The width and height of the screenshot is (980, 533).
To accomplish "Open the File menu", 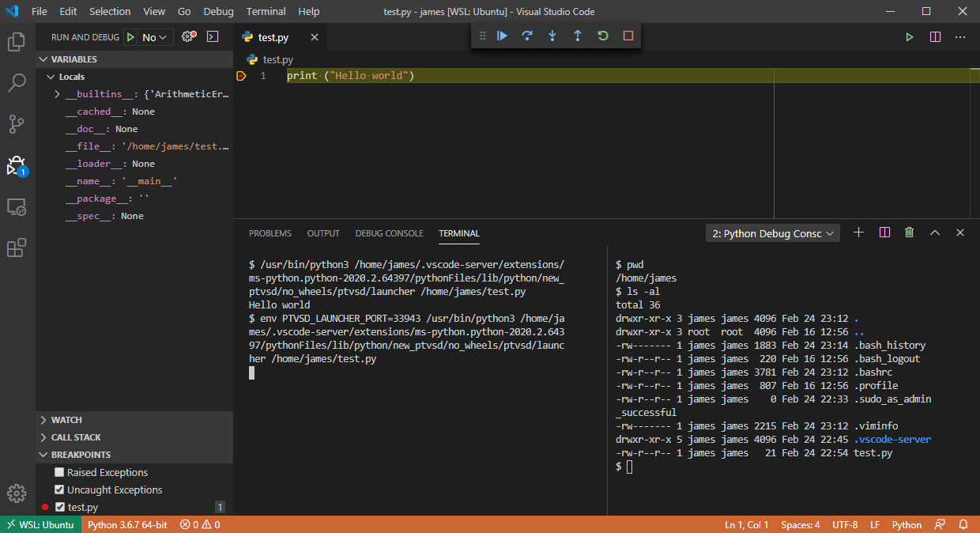I will (40, 11).
